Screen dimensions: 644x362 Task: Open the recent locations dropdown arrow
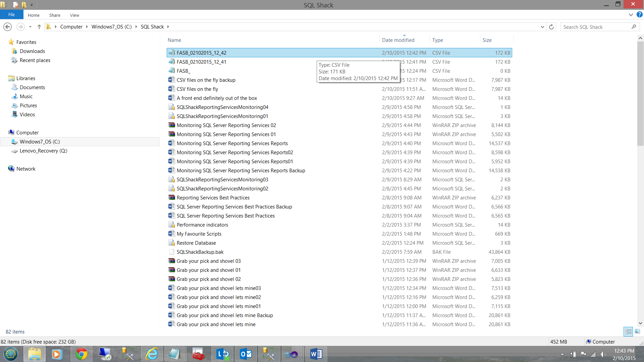[x=30, y=27]
